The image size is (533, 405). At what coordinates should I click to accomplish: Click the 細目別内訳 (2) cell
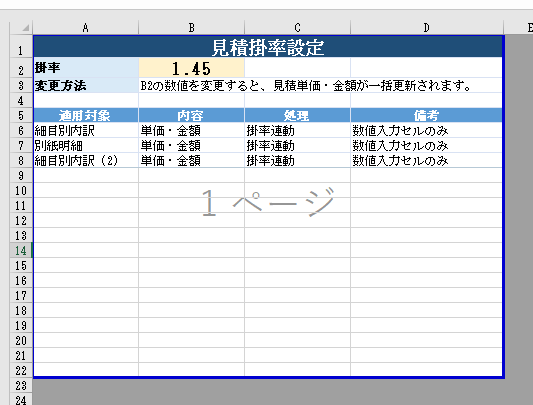(x=86, y=160)
